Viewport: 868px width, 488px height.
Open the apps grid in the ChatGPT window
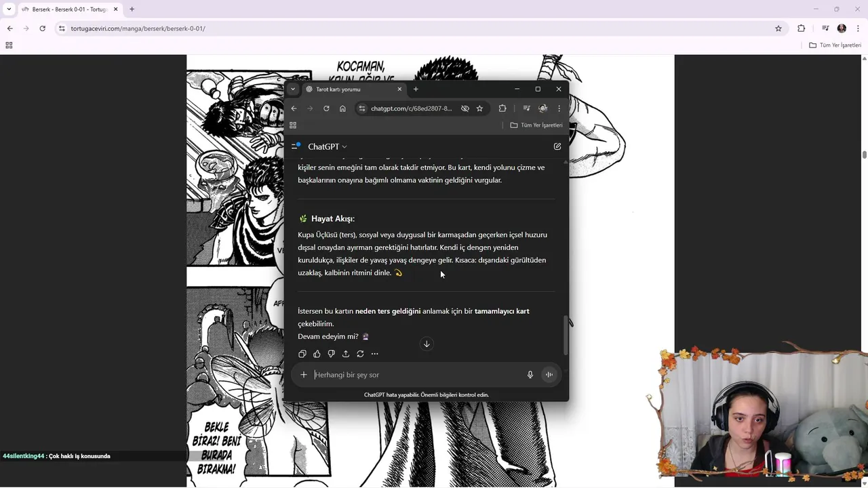coord(293,125)
